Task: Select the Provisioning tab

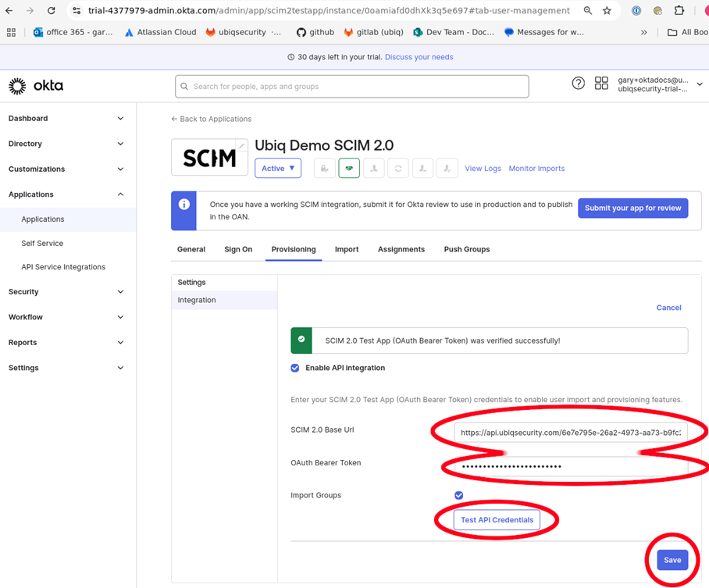Action: point(294,249)
